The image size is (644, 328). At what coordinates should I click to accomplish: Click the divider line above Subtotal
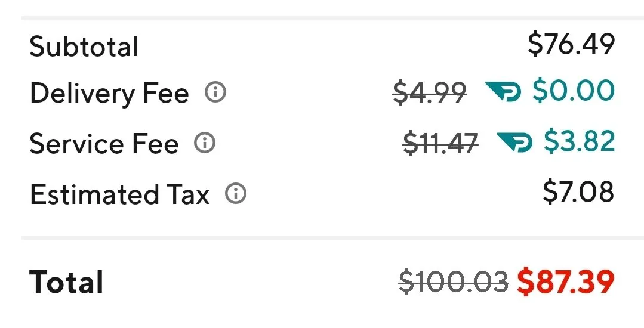click(322, 18)
